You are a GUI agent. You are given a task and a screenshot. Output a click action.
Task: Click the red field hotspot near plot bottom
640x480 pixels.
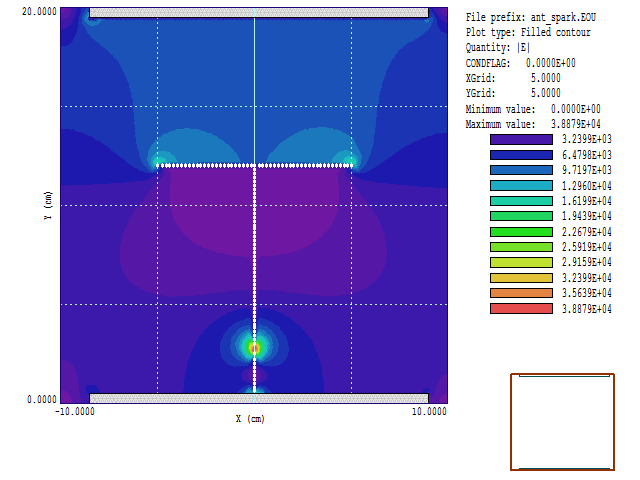(x=254, y=349)
